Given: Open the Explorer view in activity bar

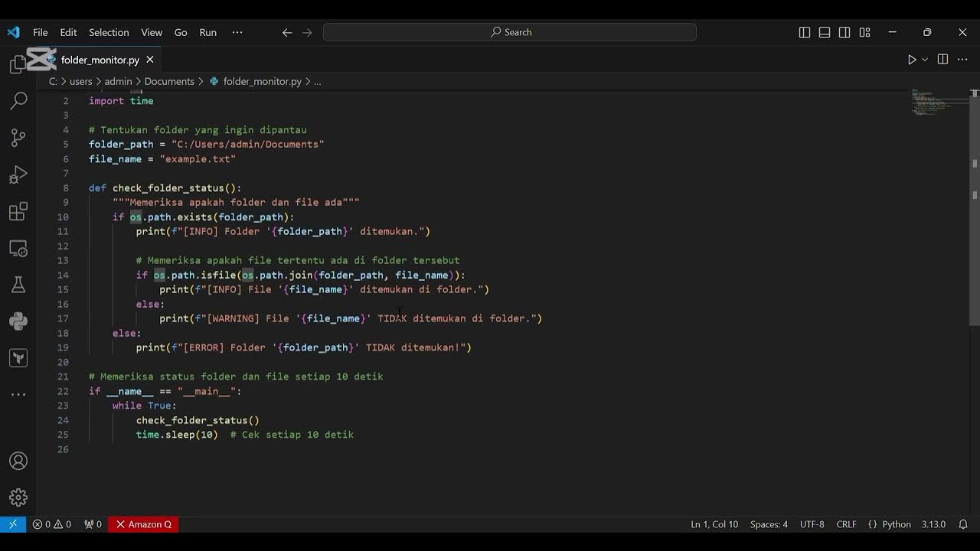Looking at the screenshot, I should (18, 64).
